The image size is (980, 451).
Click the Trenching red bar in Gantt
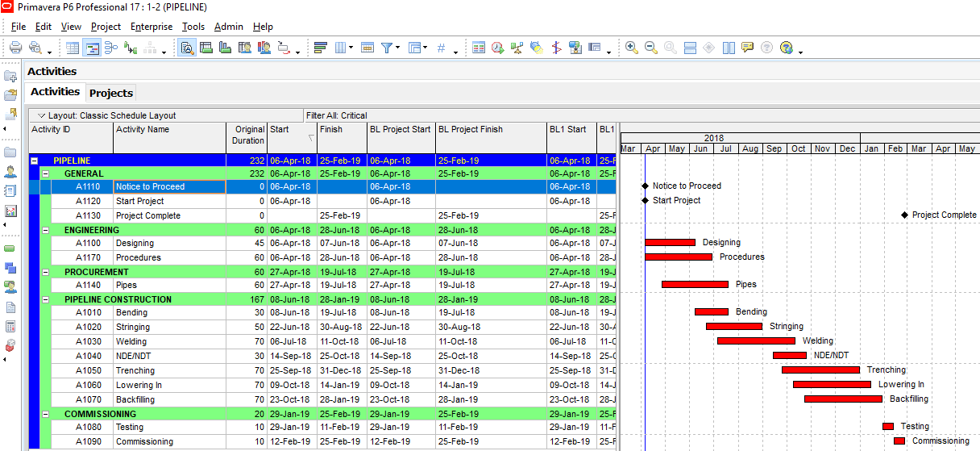[x=820, y=370]
